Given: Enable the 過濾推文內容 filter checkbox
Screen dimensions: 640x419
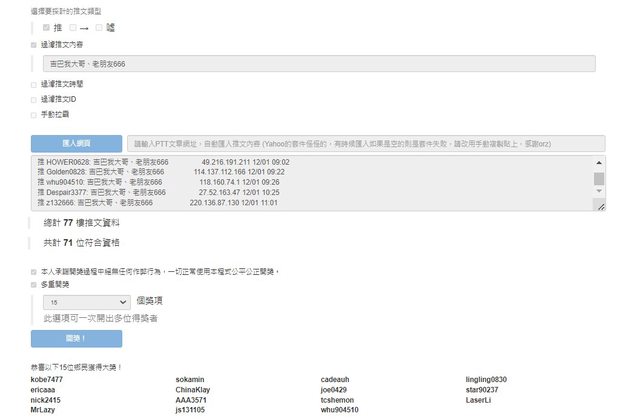Looking at the screenshot, I should tap(35, 45).
